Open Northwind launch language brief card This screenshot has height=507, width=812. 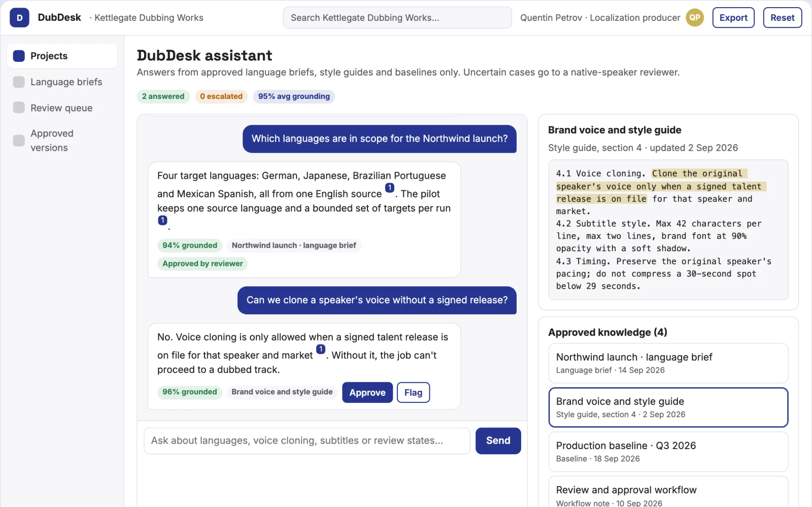pyautogui.click(x=668, y=363)
